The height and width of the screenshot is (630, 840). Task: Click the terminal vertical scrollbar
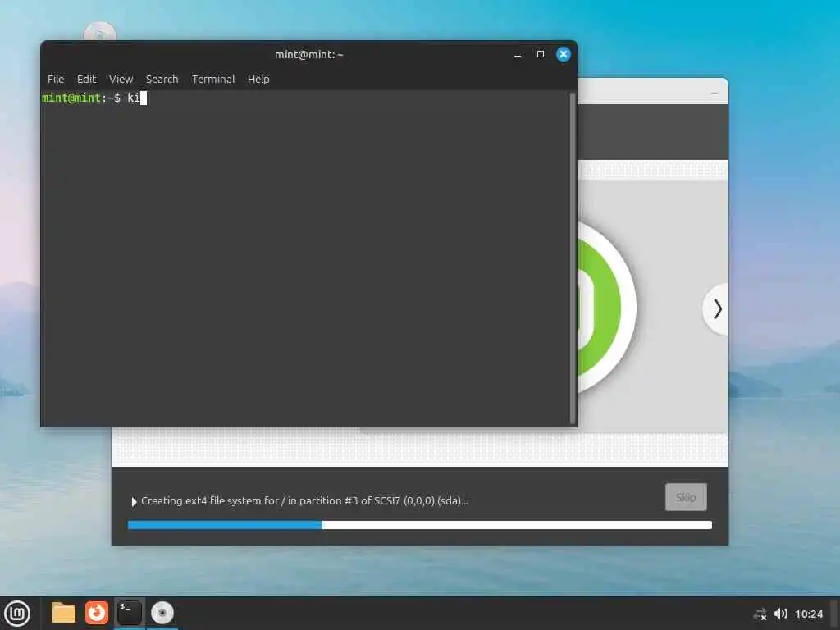(x=572, y=258)
